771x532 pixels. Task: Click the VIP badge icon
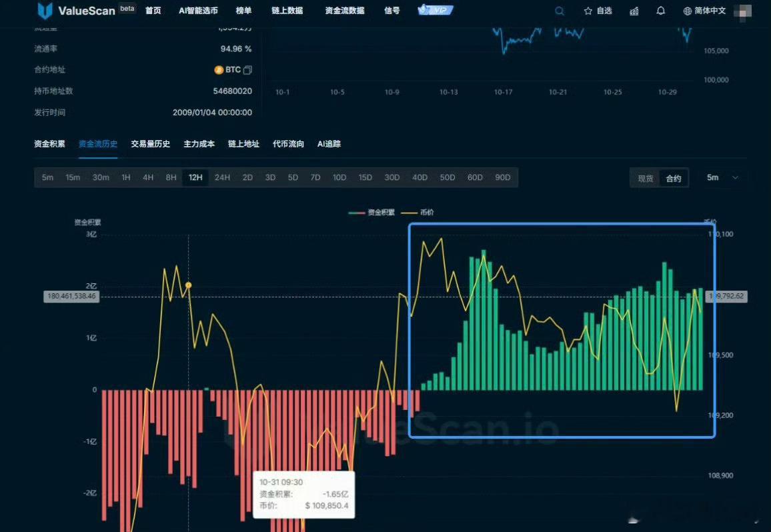[434, 9]
